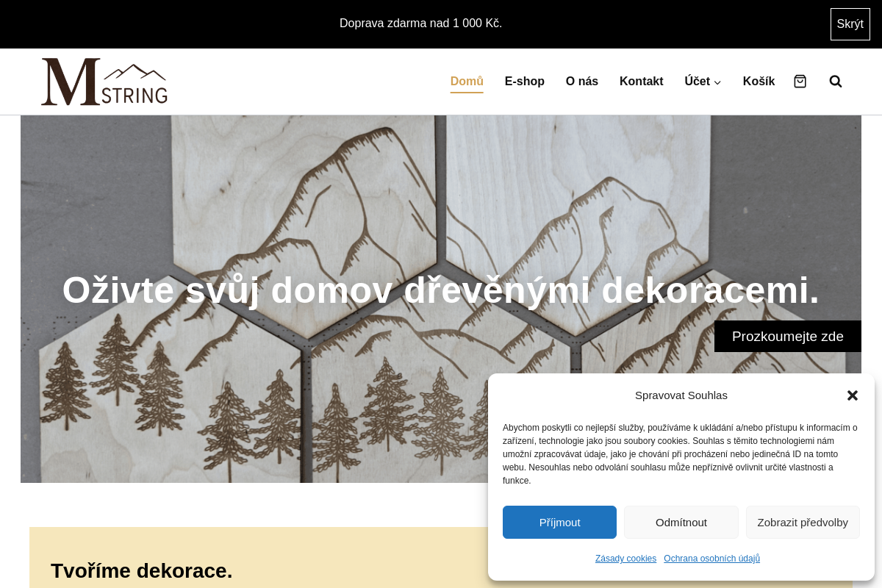Screen dimensions: 882x588
Task: Open the Zásady cookies link
Action: (625, 559)
